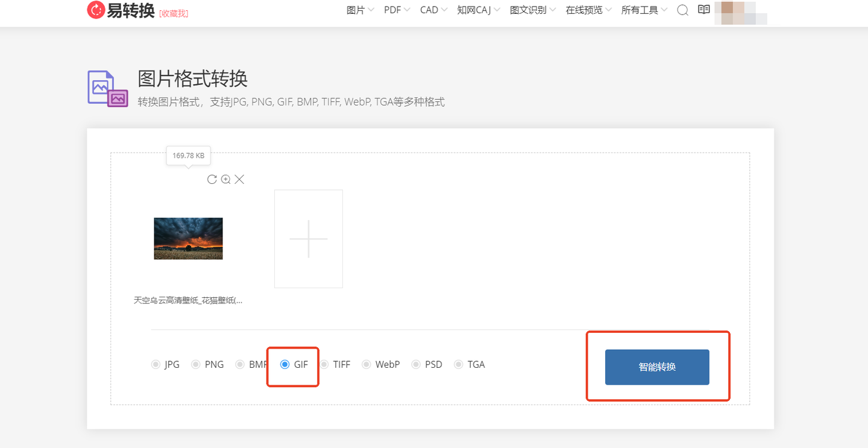Open the 图文识别 menu

pyautogui.click(x=529, y=10)
